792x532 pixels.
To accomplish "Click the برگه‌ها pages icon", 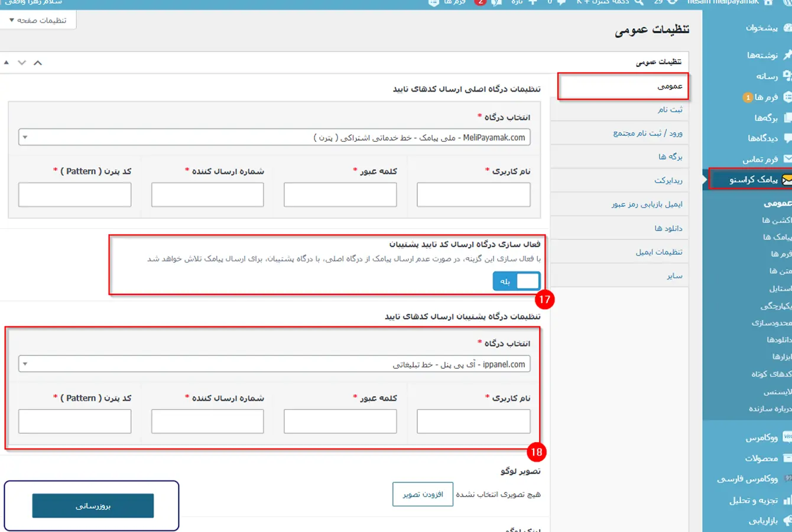I will [x=787, y=118].
